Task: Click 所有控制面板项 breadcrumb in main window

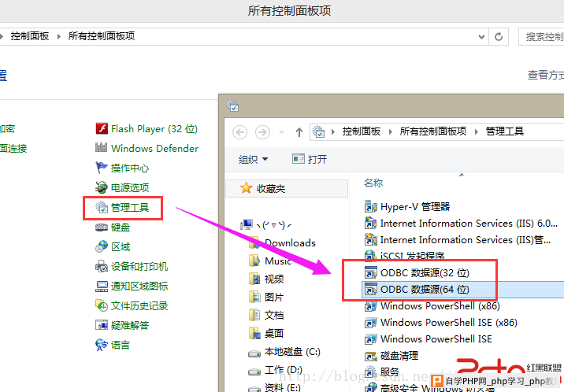Action: [102, 36]
